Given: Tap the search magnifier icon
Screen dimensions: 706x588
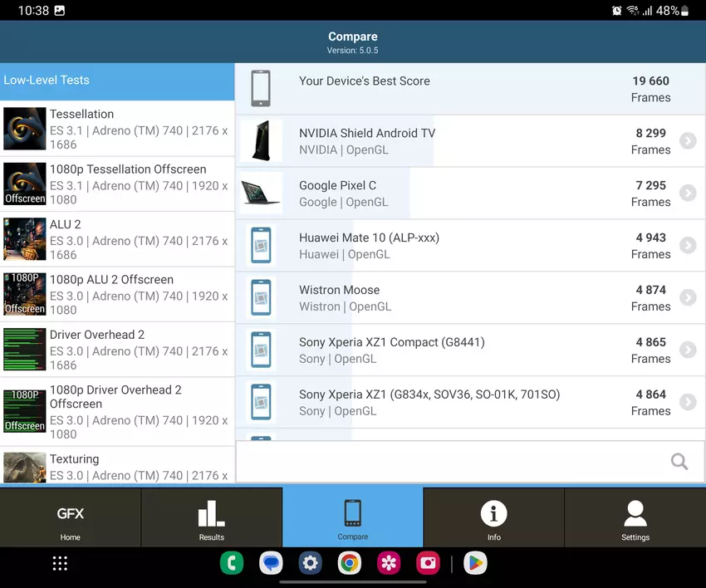Looking at the screenshot, I should coord(679,462).
